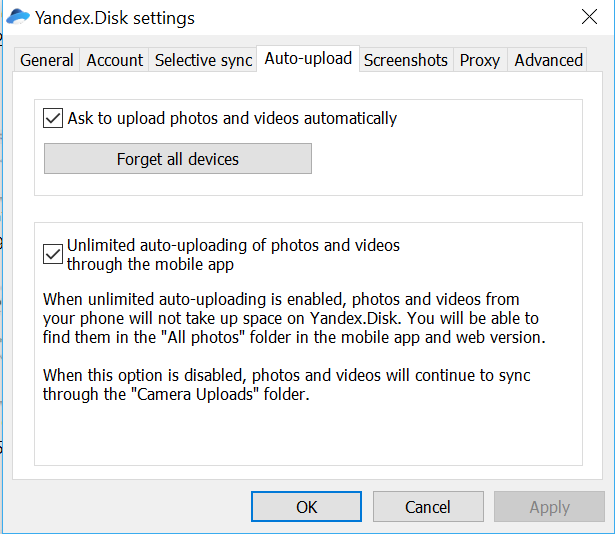Click the All photos folder description paragraph
The height and width of the screenshot is (534, 615).
[294, 318]
